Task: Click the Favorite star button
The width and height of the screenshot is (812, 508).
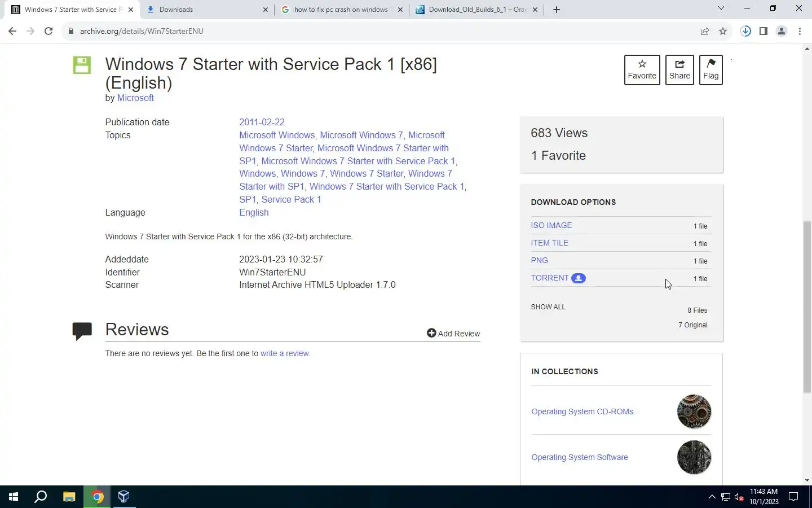Action: pos(642,70)
